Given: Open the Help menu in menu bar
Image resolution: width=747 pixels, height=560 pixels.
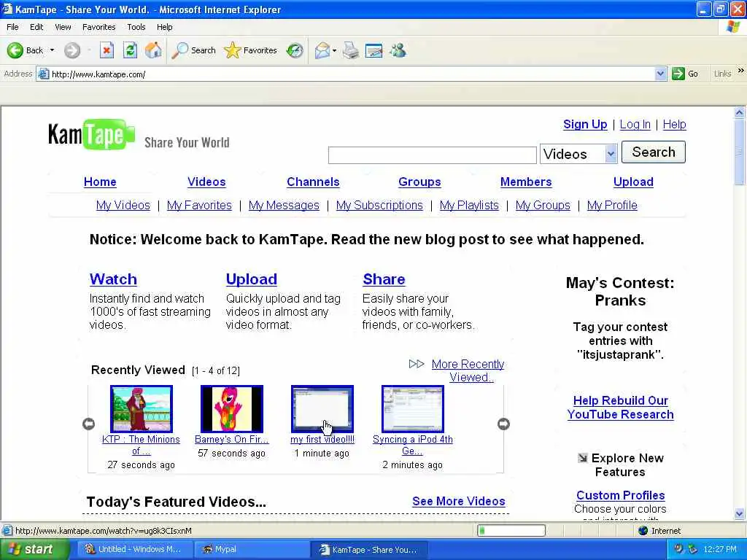Looking at the screenshot, I should (164, 27).
